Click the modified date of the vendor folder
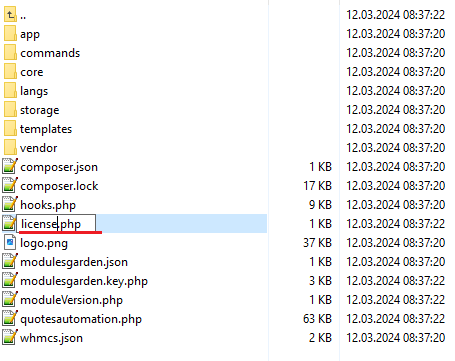The height and width of the screenshot is (361, 455). click(x=396, y=147)
